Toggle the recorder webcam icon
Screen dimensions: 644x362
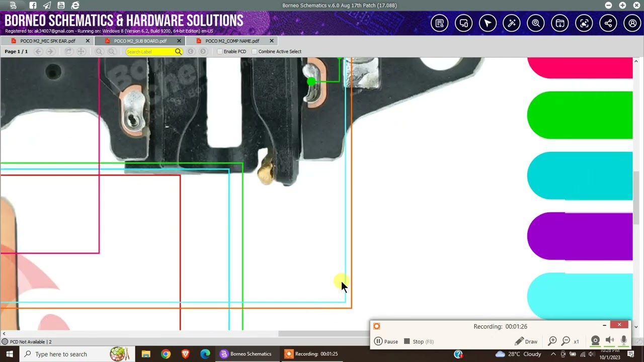595,341
